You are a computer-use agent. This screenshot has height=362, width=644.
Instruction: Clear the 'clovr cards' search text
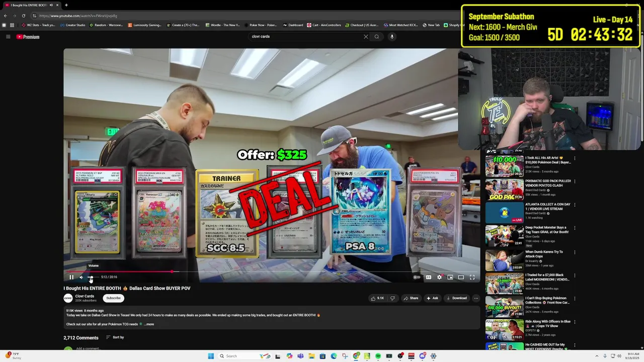coord(366,37)
